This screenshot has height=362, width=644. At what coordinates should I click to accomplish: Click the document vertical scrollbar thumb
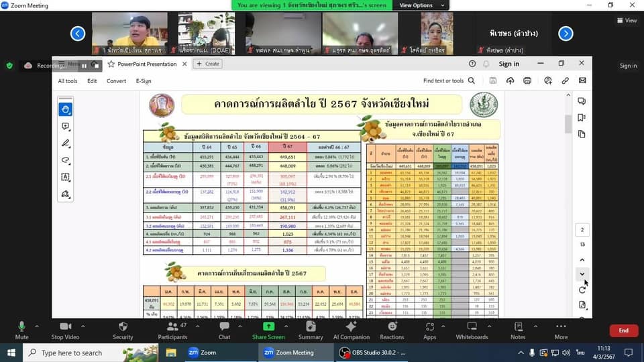[x=568, y=124]
